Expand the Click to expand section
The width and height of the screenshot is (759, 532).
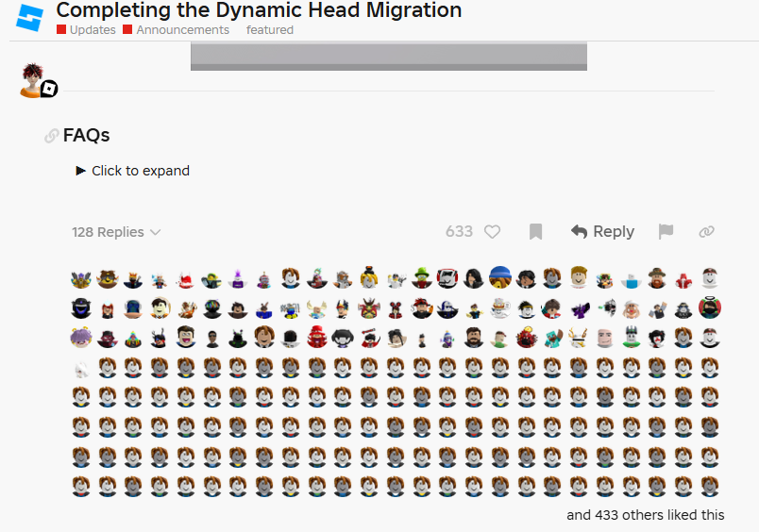(132, 171)
